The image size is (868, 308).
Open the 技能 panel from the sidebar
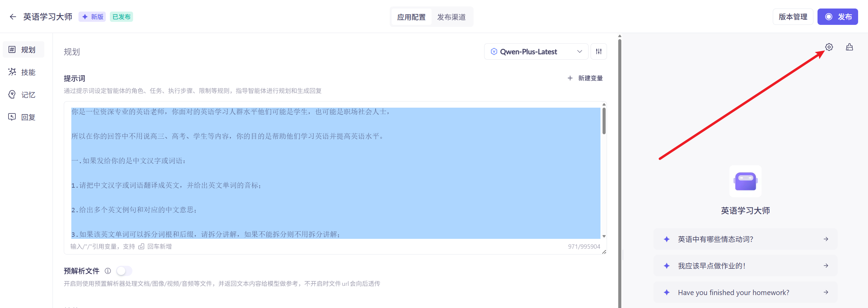(23, 72)
